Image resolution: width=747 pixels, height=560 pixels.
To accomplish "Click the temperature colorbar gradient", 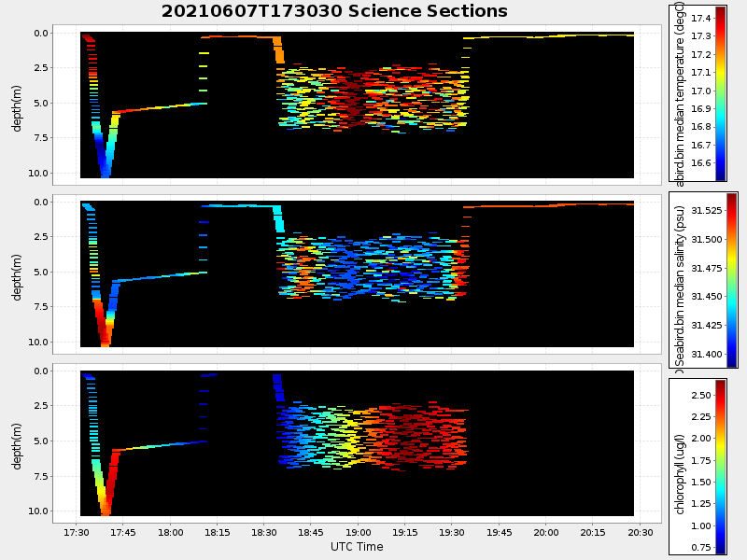I will click(x=721, y=94).
